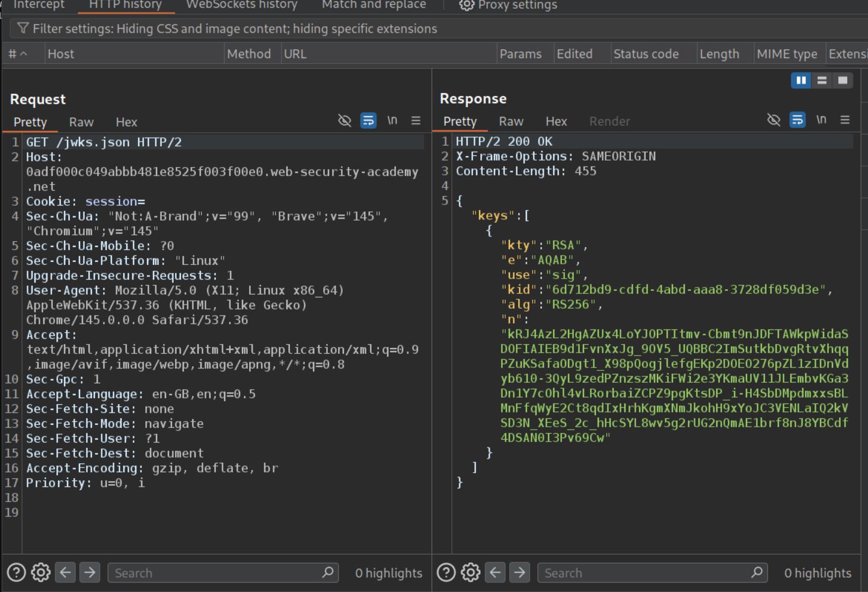Toggle request line wrap button
The width and height of the screenshot is (868, 592).
368,120
